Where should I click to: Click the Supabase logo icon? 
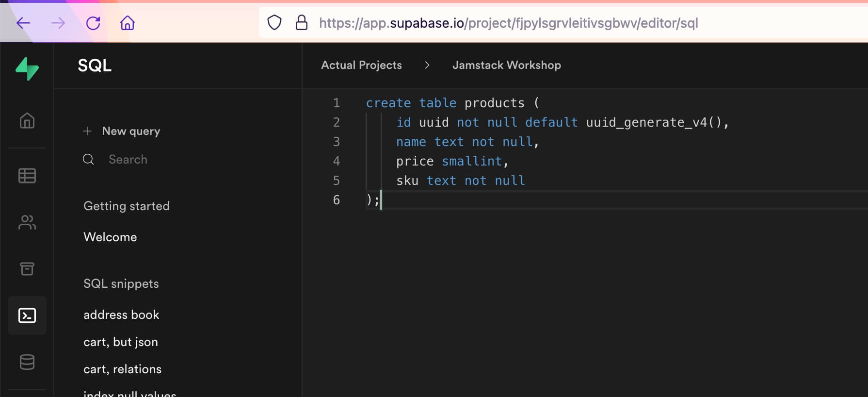[x=27, y=68]
